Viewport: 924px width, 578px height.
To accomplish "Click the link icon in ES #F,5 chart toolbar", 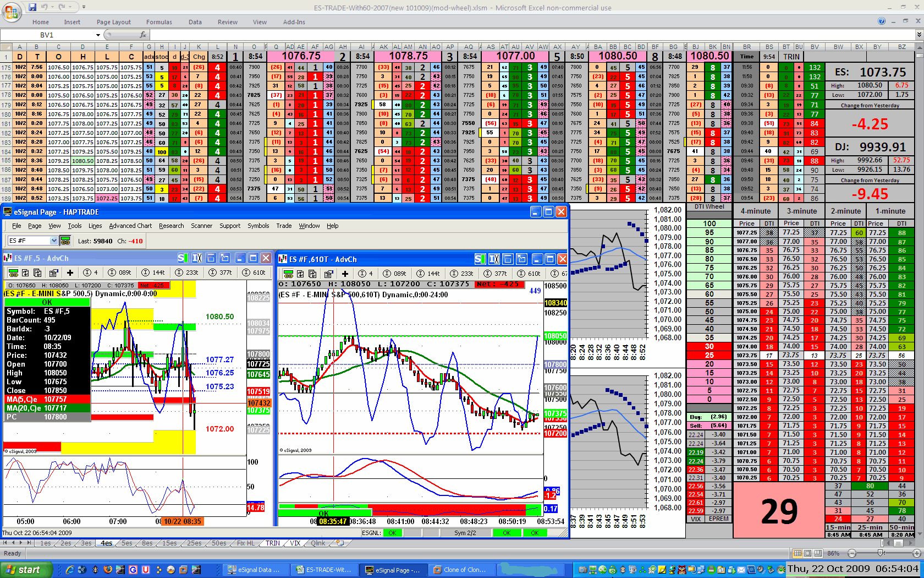I will (x=13, y=272).
